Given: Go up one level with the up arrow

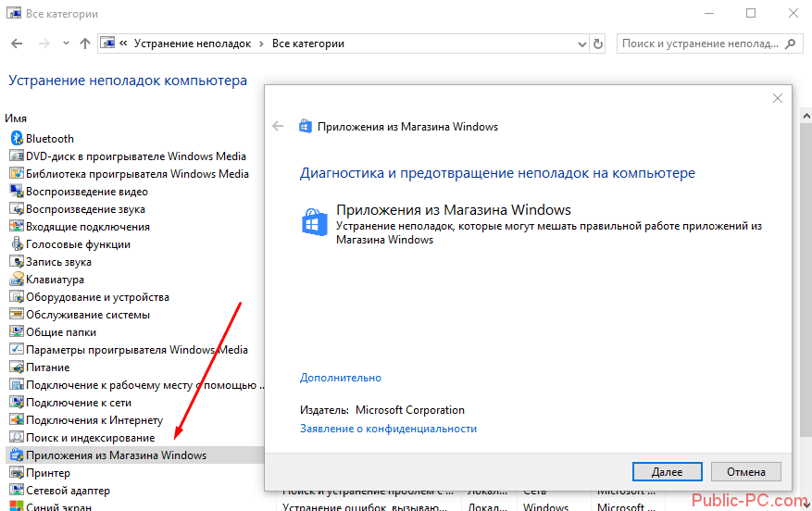Looking at the screenshot, I should tap(85, 44).
